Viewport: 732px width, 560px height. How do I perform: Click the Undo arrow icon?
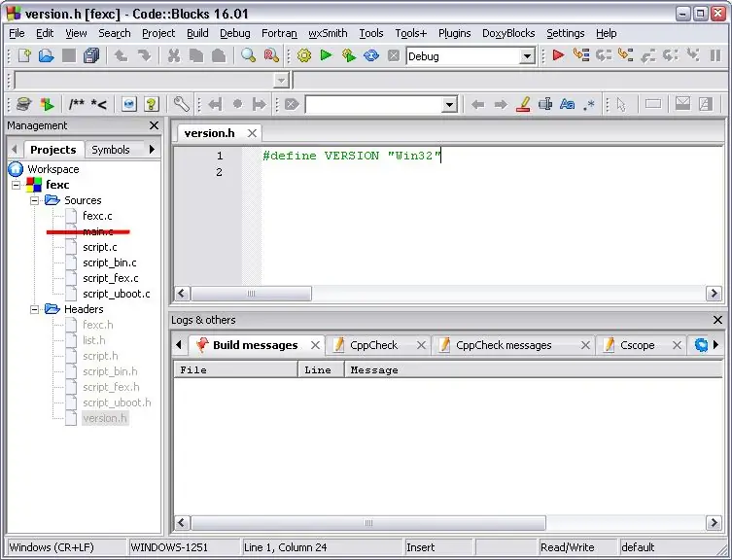point(122,55)
